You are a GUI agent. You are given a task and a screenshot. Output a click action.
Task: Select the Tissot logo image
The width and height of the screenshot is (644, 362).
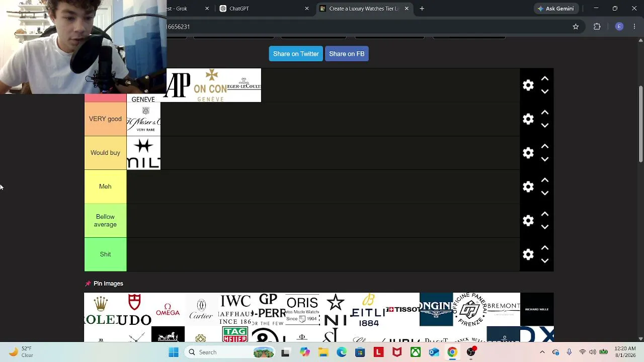click(403, 309)
